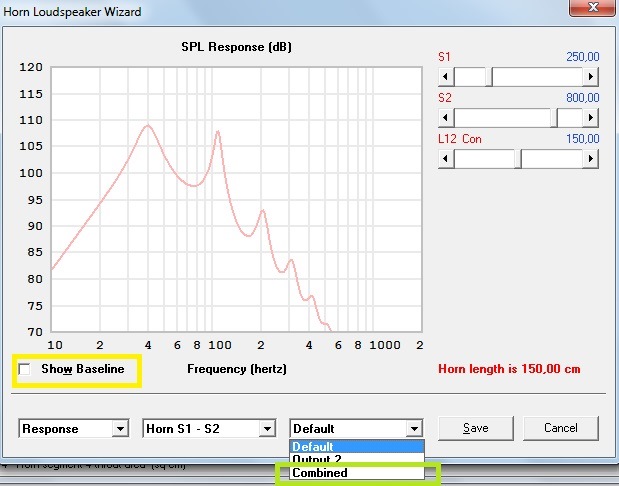Click the L12 Con label
Image resolution: width=619 pixels, height=486 pixels.
click(460, 139)
